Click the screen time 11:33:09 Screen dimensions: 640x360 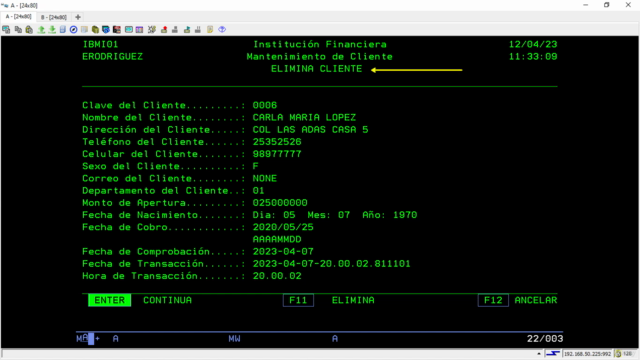pyautogui.click(x=533, y=56)
